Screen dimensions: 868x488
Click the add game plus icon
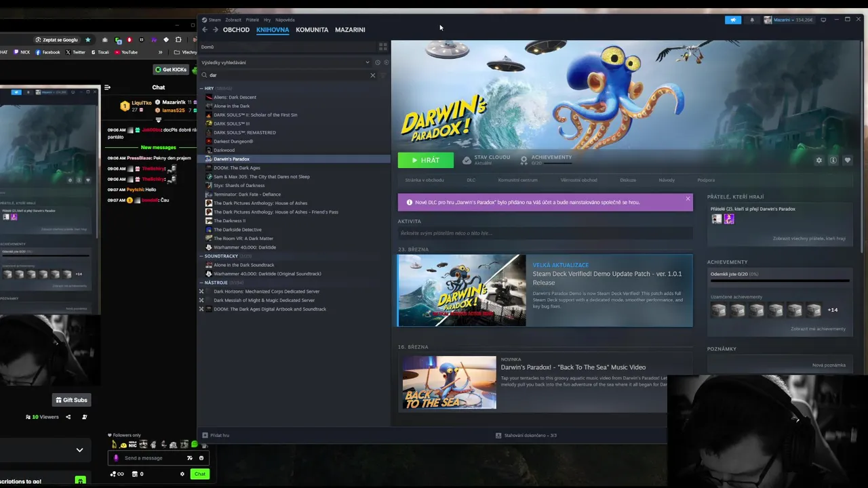tap(205, 435)
